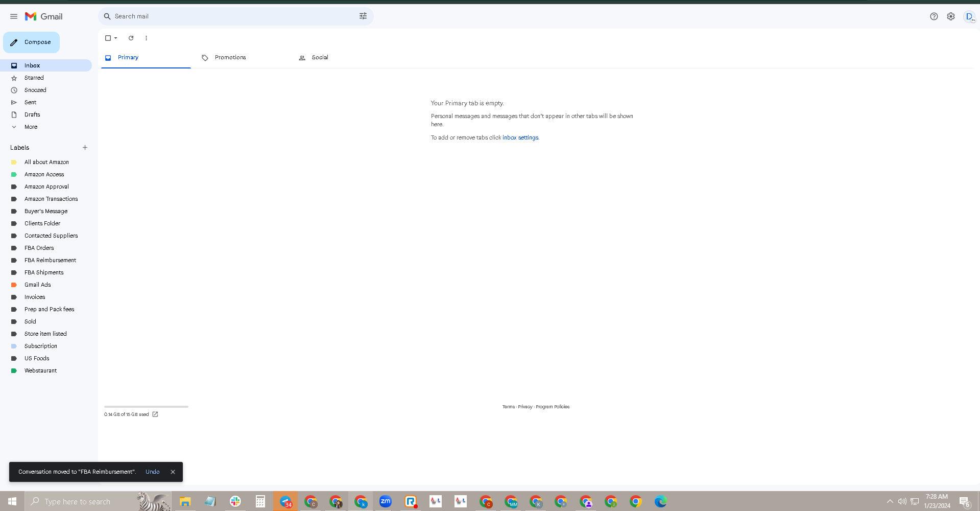
Task: Expand the More section in sidebar
Action: tap(46, 127)
